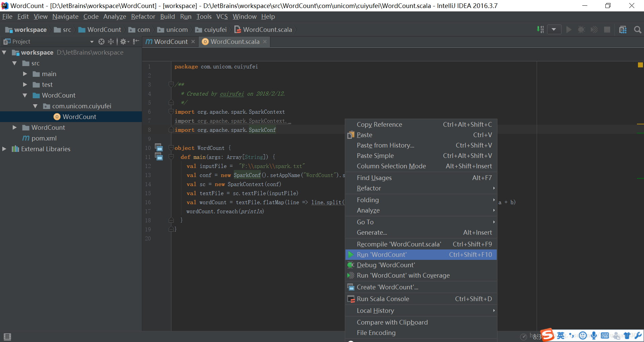644x342 pixels.
Task: Choose Recompile 'WordCount.scala' entry
Action: point(421,244)
